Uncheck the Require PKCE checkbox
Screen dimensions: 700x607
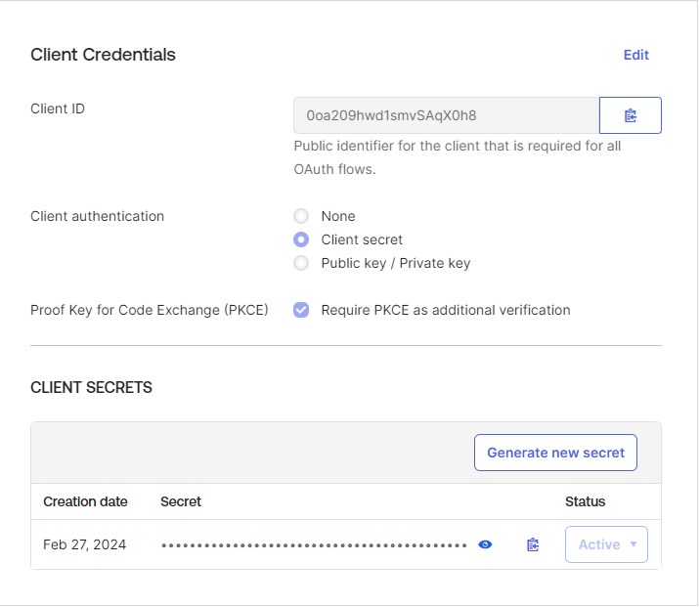(x=301, y=310)
